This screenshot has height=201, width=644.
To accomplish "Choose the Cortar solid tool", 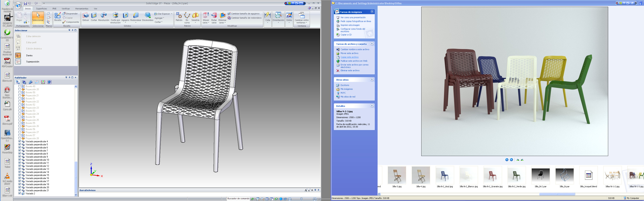I will 94,17.
